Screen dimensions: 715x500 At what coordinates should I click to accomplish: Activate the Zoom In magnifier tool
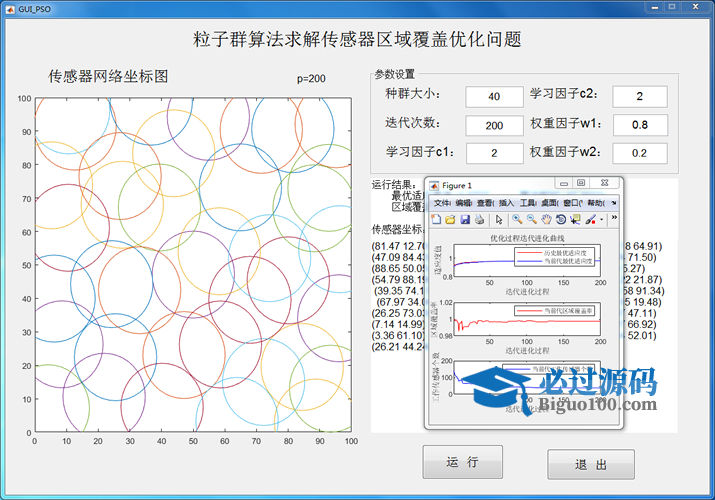517,220
